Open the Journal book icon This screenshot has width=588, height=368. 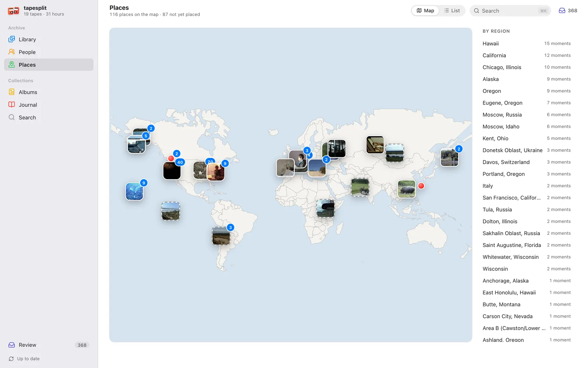pyautogui.click(x=12, y=105)
